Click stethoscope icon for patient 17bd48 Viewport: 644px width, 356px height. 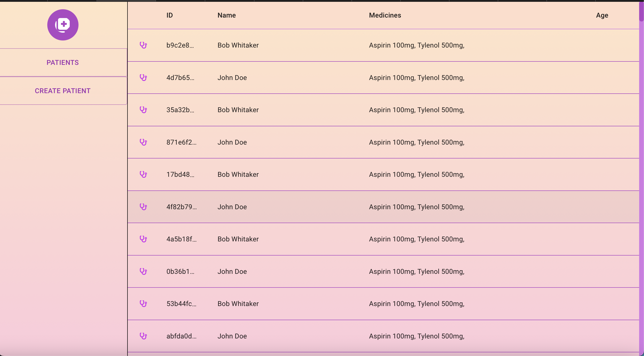click(143, 175)
